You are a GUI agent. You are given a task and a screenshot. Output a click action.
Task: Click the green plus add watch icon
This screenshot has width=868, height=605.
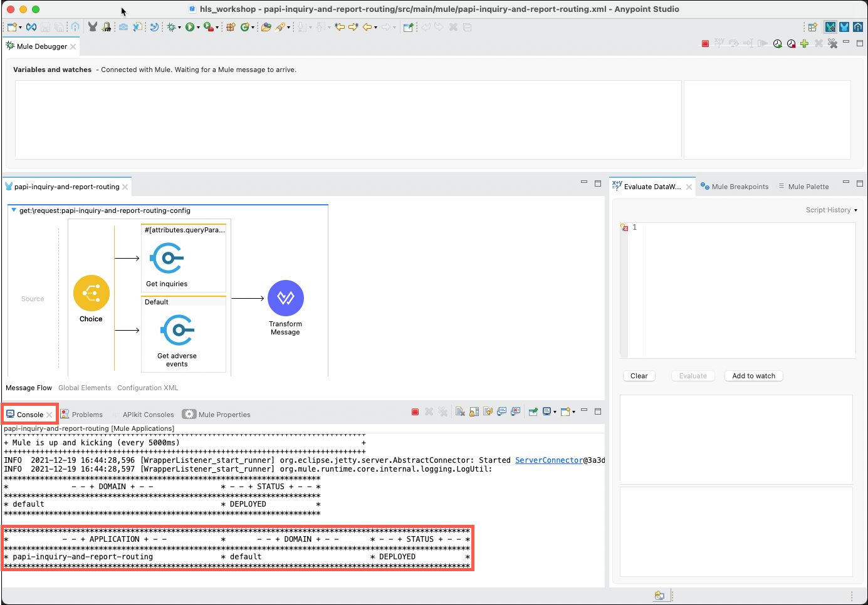click(x=805, y=43)
